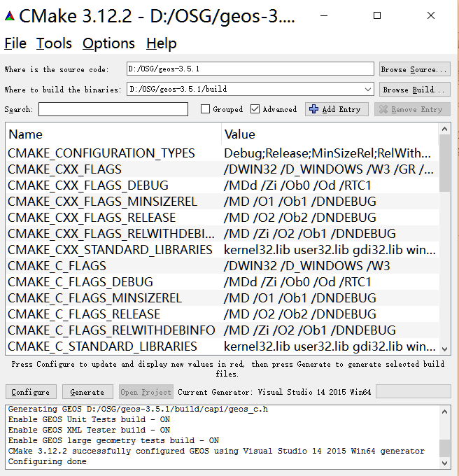Uncheck the Advanced checkbox
This screenshot has width=459, height=476.
click(x=255, y=109)
